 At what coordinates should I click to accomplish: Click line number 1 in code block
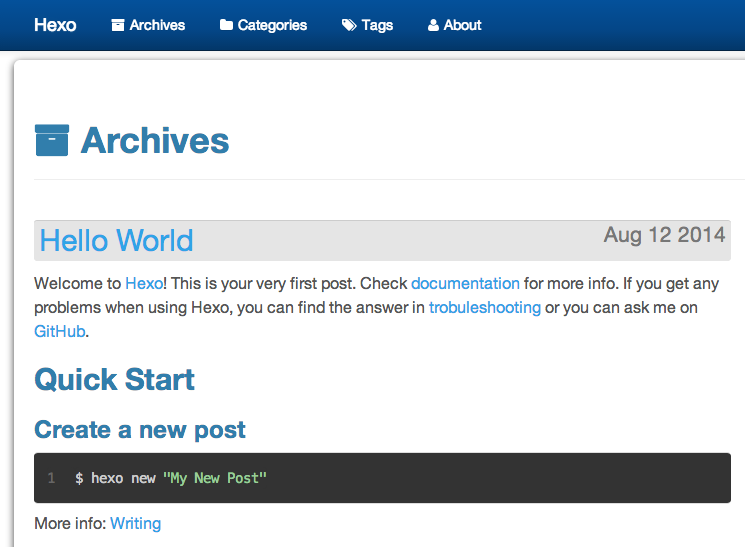click(x=51, y=478)
